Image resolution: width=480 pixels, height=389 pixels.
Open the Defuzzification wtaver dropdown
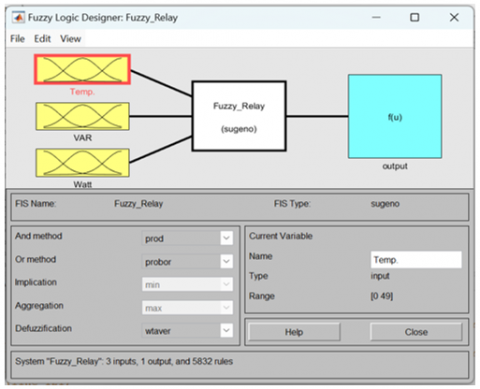(187, 331)
